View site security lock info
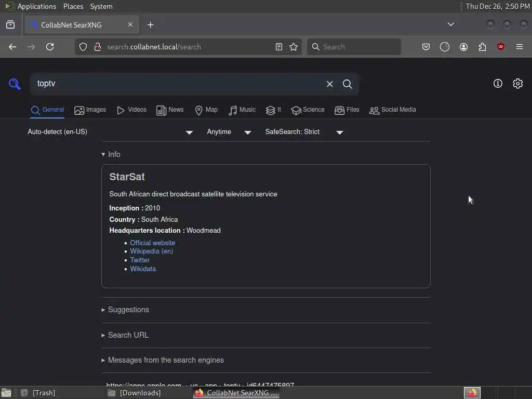The image size is (532, 399). (x=98, y=47)
